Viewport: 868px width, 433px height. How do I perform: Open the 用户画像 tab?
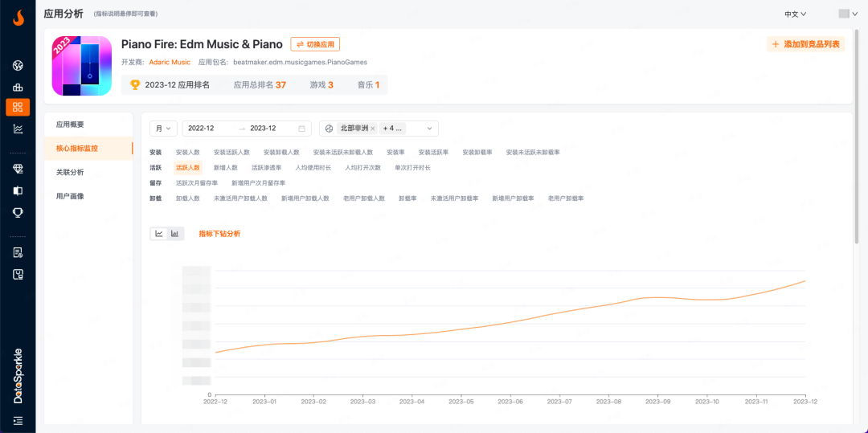[x=88, y=196]
